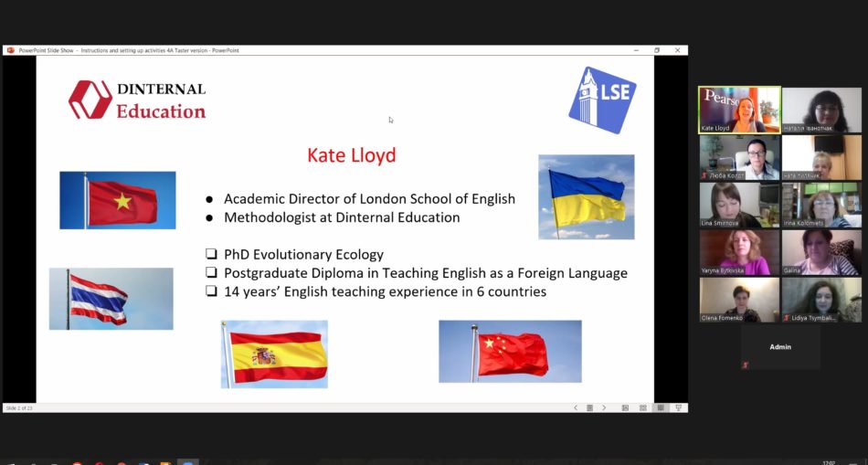The width and height of the screenshot is (868, 465).
Task: Select Yaryna Bytkovska's video tile
Action: (739, 252)
